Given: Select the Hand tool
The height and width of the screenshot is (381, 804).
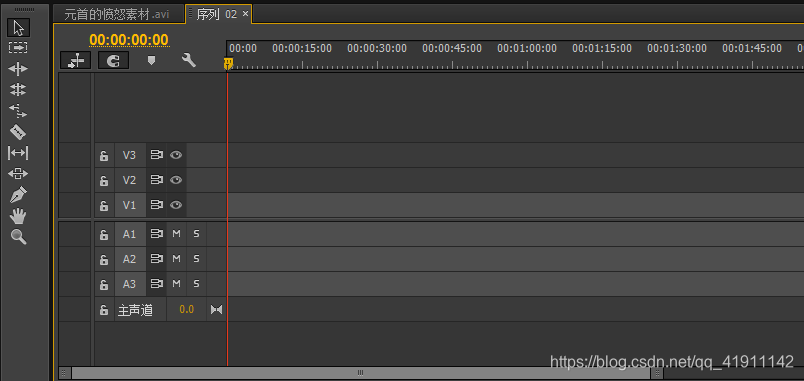Looking at the screenshot, I should click(18, 216).
